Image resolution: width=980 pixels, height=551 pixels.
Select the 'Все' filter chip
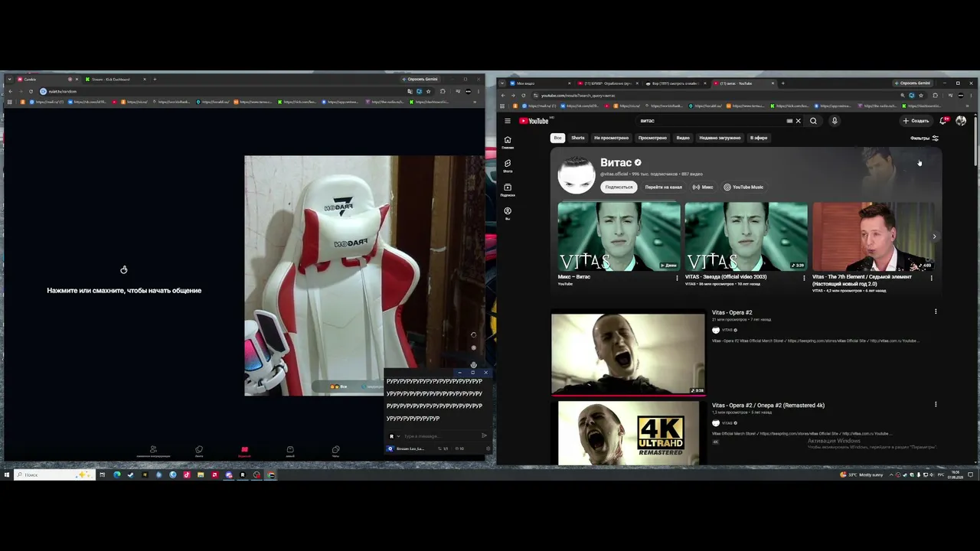557,138
